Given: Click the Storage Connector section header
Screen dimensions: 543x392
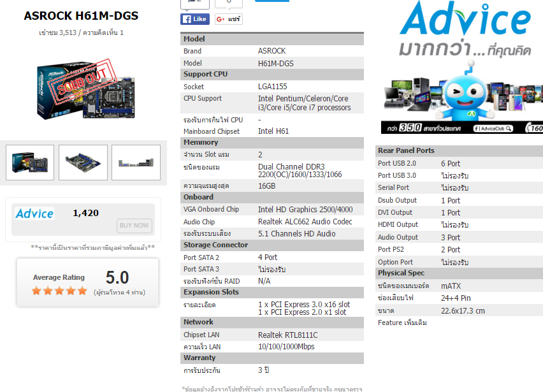Looking at the screenshot, I should 272,245.
